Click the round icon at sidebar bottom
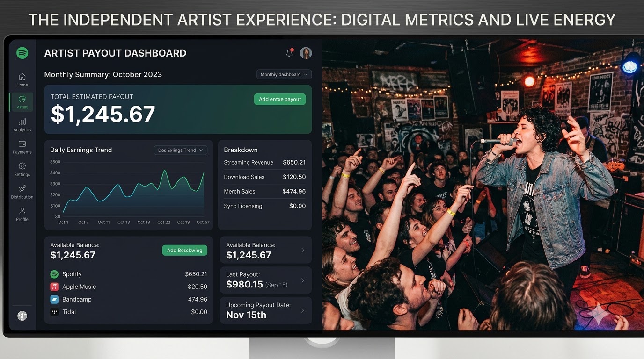 tap(22, 316)
